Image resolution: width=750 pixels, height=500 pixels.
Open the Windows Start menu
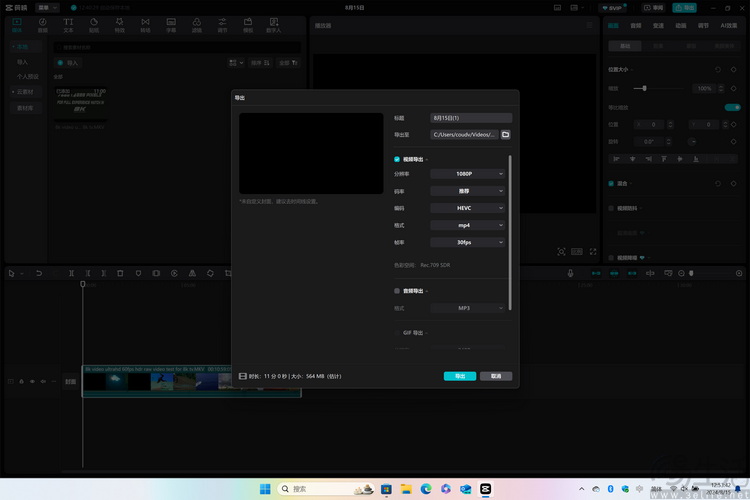pos(265,489)
